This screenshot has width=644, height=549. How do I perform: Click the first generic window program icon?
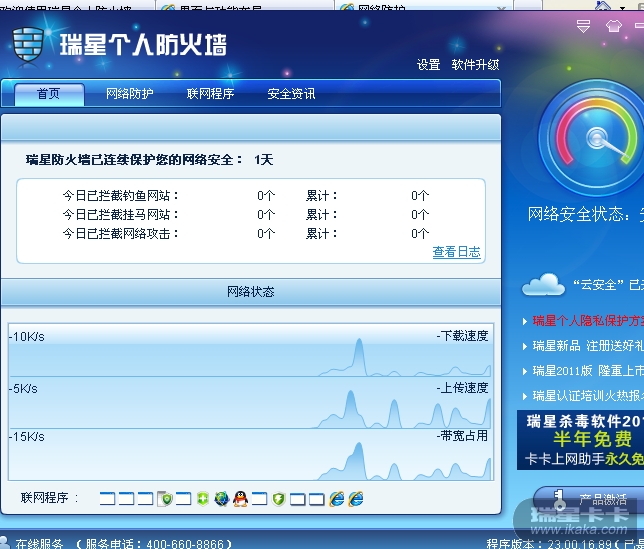[107, 499]
